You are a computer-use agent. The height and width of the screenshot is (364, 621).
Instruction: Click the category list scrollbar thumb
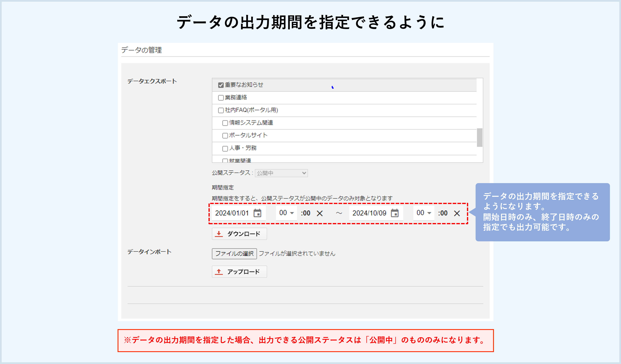click(x=479, y=137)
